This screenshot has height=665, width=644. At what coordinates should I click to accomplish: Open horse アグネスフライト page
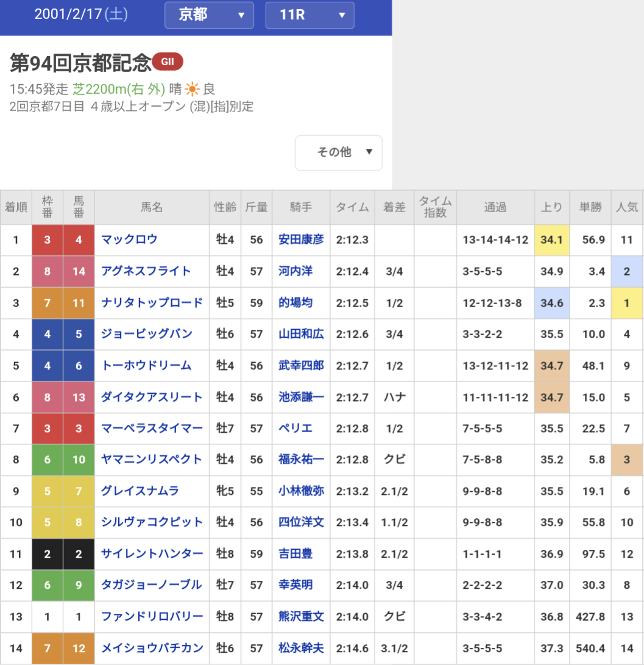[146, 271]
